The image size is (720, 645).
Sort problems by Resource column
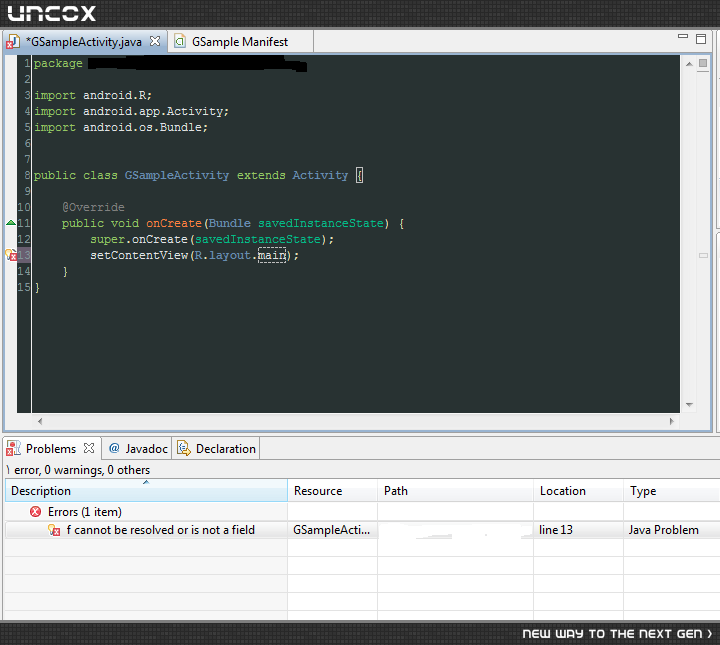click(332, 491)
